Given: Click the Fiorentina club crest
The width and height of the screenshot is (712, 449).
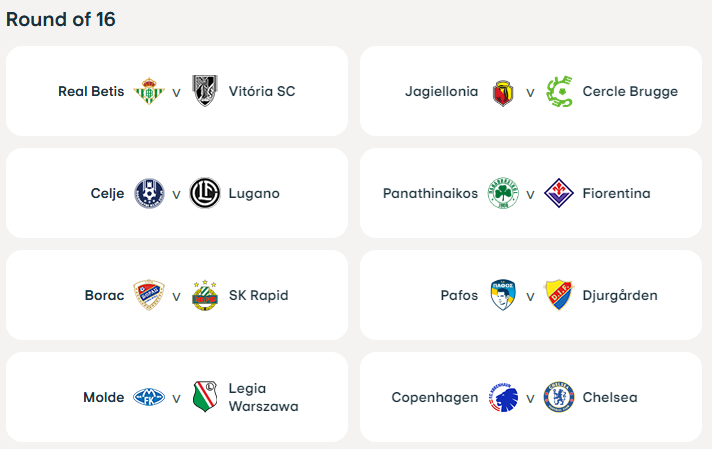Looking at the screenshot, I should pyautogui.click(x=559, y=193).
